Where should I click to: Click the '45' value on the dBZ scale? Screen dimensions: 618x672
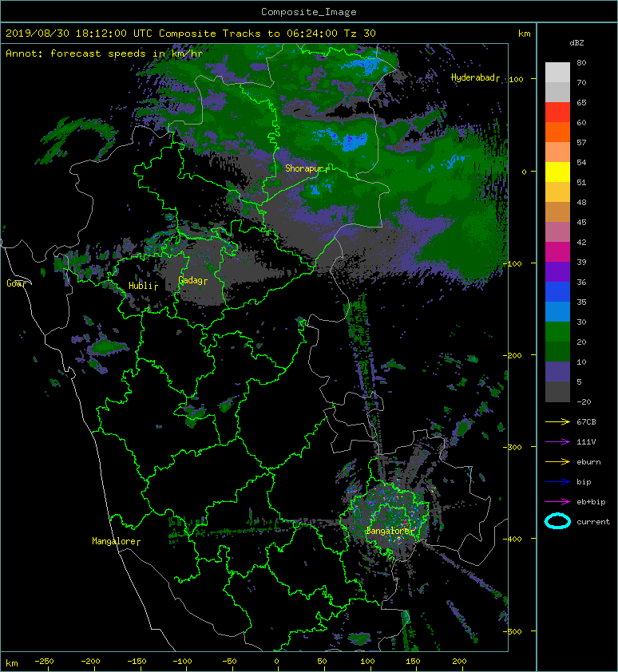pyautogui.click(x=581, y=223)
